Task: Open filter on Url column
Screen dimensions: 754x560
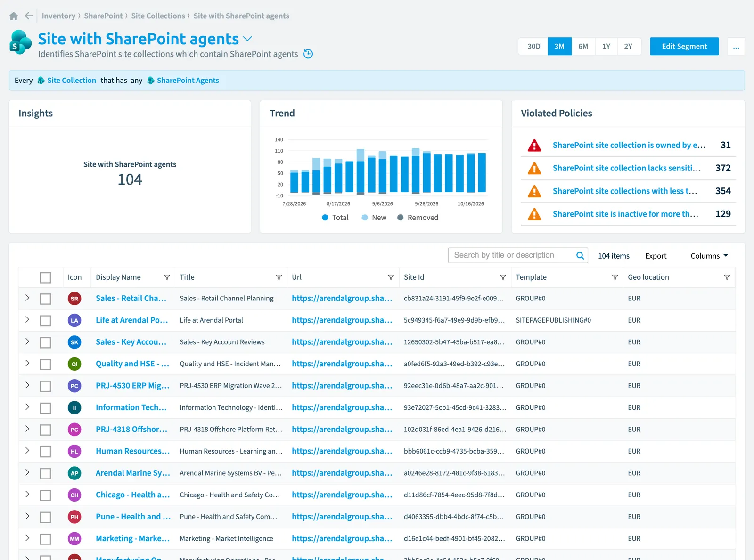Action: (391, 277)
